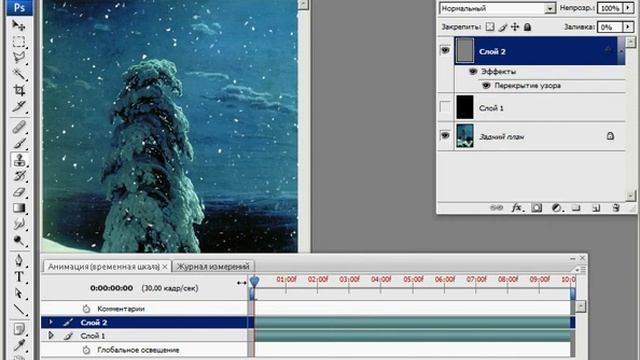Select the Dodge tool

[19, 240]
